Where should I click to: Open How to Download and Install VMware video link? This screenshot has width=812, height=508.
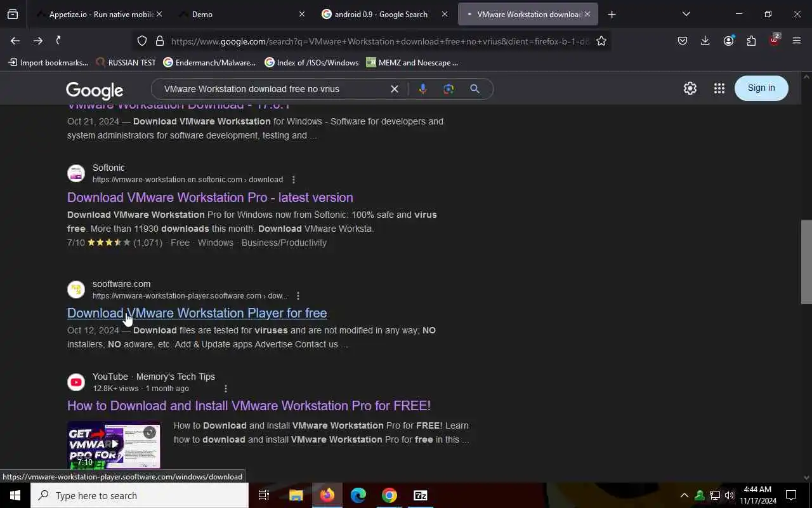pyautogui.click(x=249, y=406)
